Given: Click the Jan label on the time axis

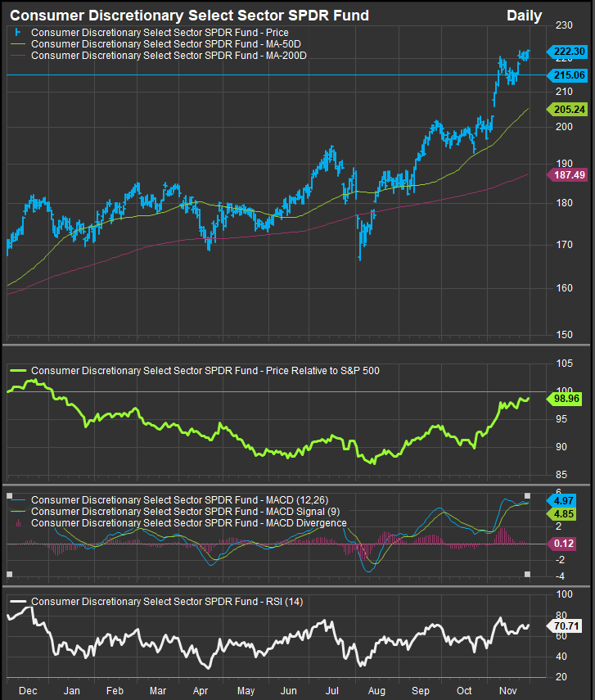Looking at the screenshot, I should coord(71,691).
